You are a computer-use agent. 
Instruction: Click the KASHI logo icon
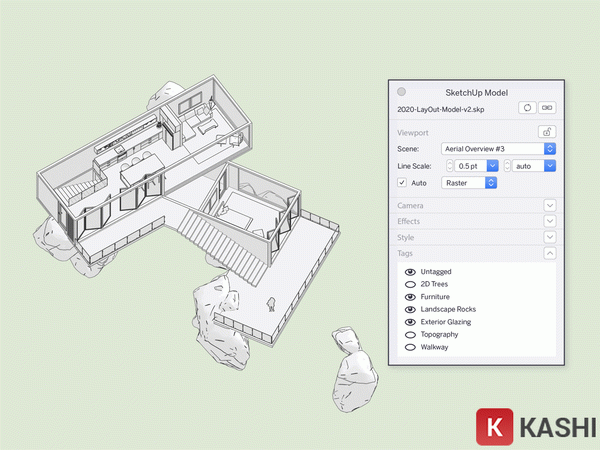[490, 424]
